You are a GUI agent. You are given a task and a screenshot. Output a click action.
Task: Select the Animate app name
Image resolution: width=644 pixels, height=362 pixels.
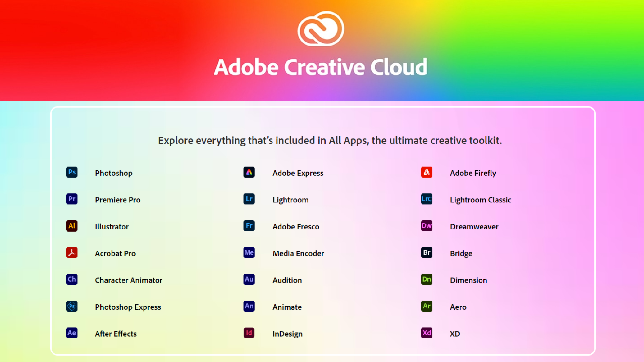pyautogui.click(x=287, y=307)
